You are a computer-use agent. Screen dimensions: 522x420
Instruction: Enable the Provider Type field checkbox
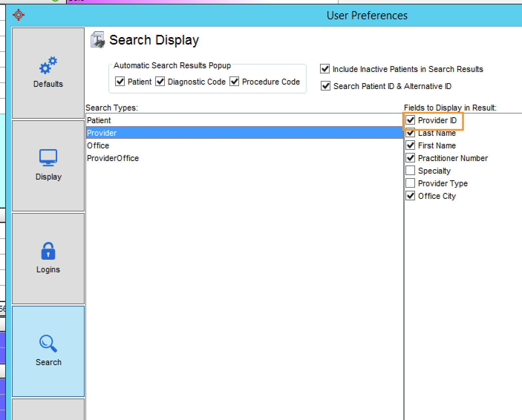[x=410, y=183]
